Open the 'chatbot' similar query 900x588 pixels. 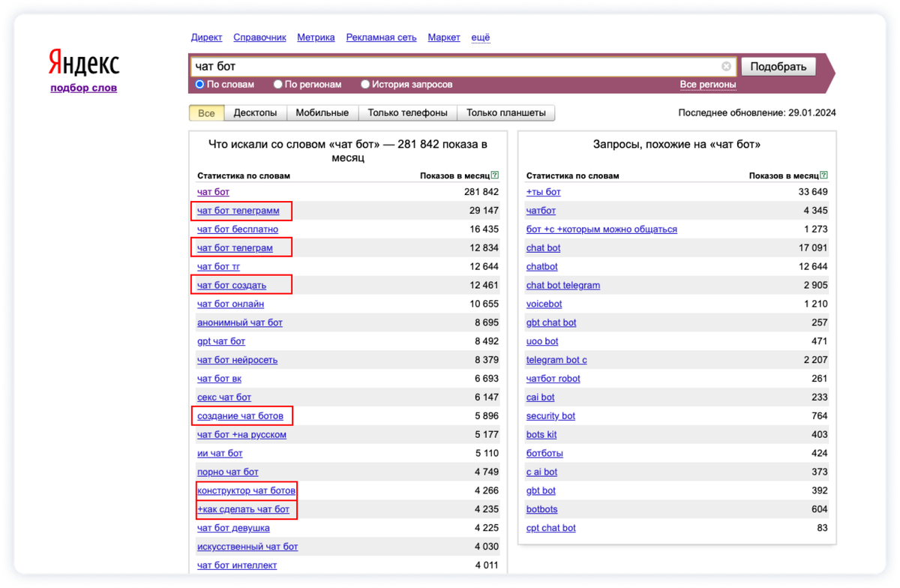541,267
